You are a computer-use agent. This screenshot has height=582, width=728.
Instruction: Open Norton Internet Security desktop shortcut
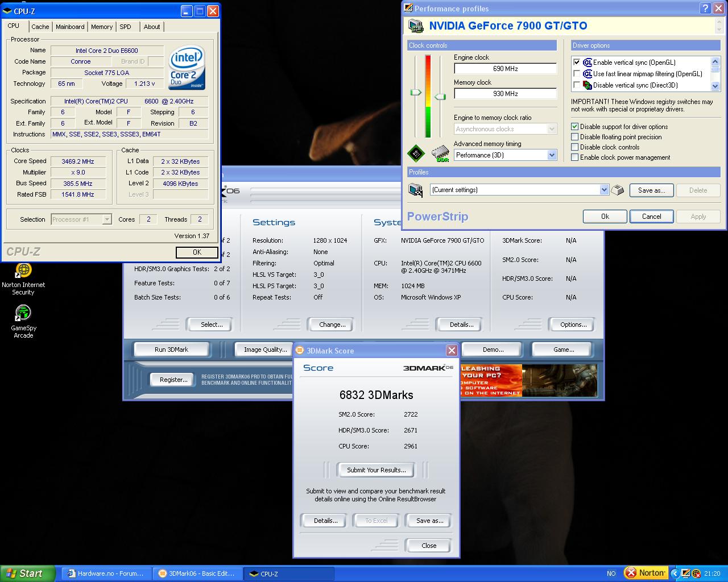point(23,278)
